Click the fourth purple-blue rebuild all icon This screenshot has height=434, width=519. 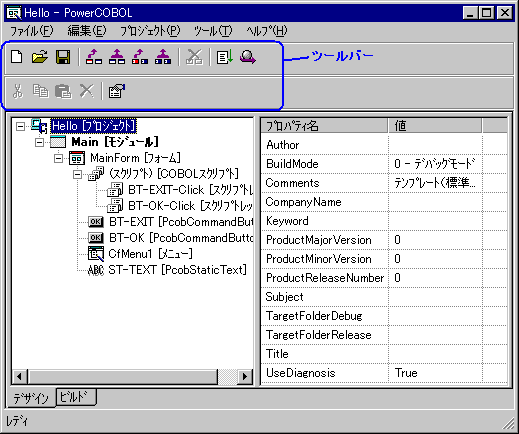click(x=163, y=57)
